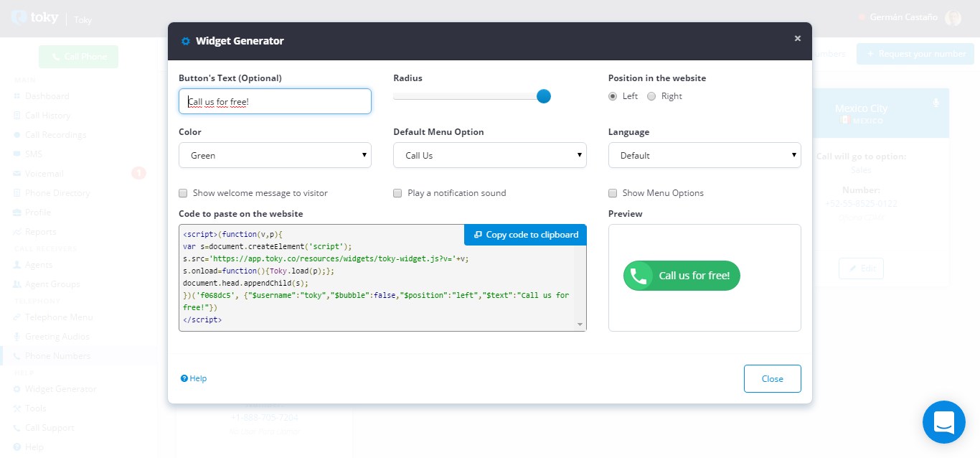Open Profile in the sidebar
The width and height of the screenshot is (980, 458).
click(x=38, y=212)
